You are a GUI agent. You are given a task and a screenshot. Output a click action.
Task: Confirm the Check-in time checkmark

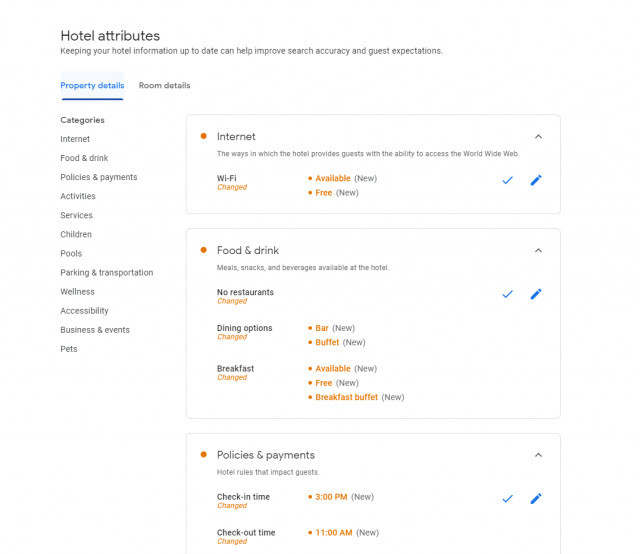507,498
